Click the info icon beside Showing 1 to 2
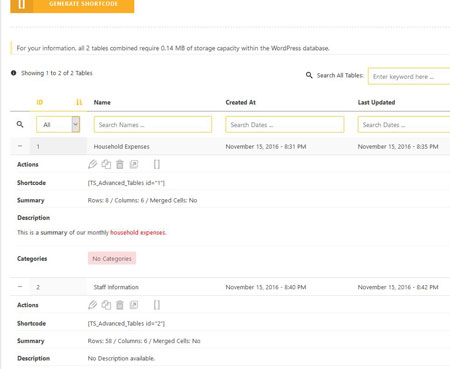Viewport: 450px width, 369px height. pyautogui.click(x=13, y=73)
